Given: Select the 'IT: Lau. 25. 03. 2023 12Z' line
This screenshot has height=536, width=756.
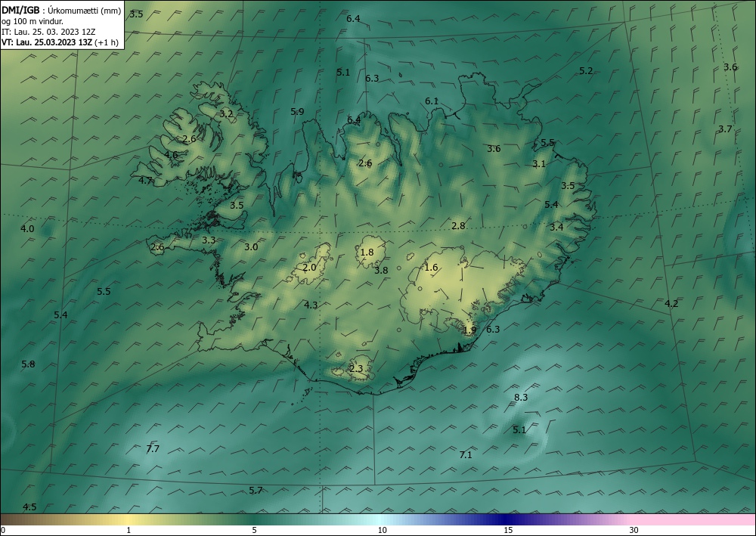Looking at the screenshot, I should click(48, 32).
